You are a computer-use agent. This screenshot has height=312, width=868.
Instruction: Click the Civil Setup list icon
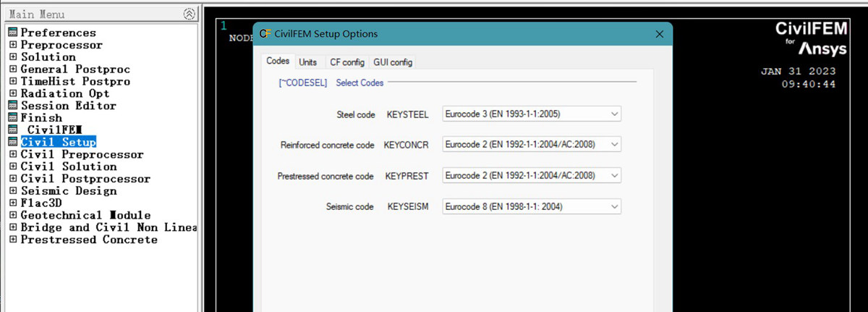pos(12,143)
